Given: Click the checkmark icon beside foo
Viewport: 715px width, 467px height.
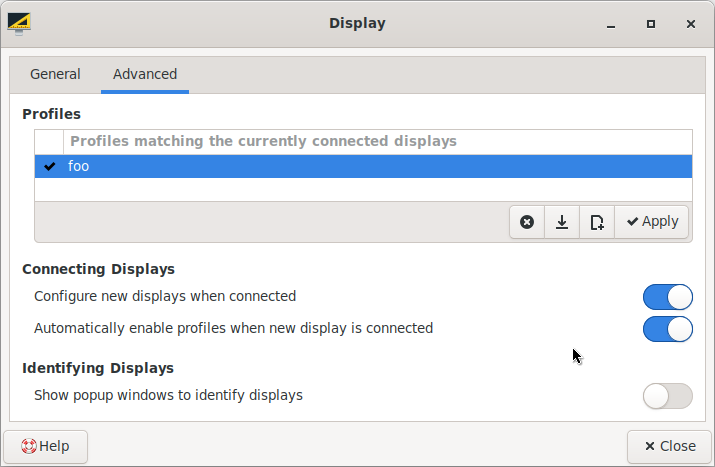Looking at the screenshot, I should click(49, 166).
